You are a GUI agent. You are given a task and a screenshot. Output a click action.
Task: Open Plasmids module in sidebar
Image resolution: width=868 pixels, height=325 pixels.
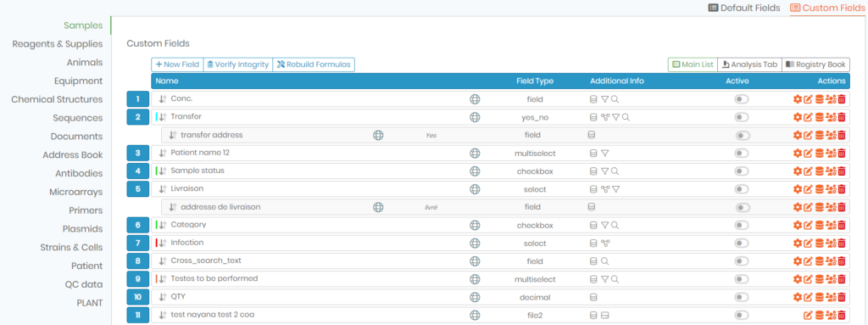(x=82, y=228)
